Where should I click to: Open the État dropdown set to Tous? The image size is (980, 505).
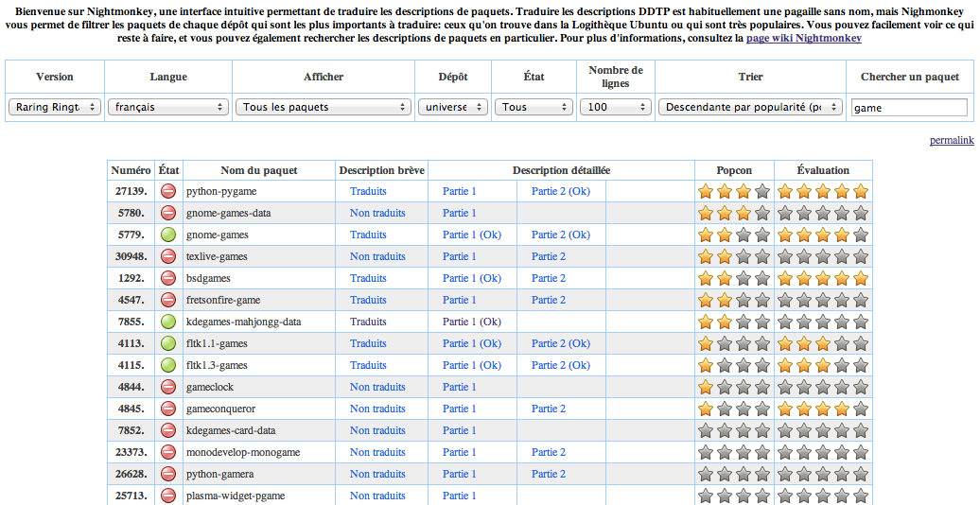pyautogui.click(x=534, y=107)
